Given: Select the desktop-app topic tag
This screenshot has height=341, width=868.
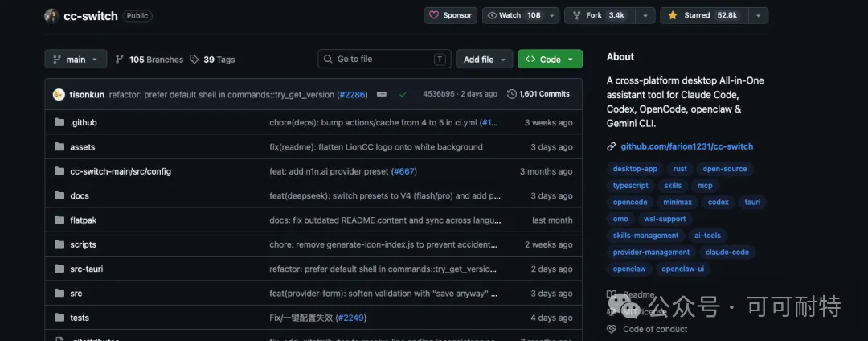Looking at the screenshot, I should pyautogui.click(x=635, y=169).
